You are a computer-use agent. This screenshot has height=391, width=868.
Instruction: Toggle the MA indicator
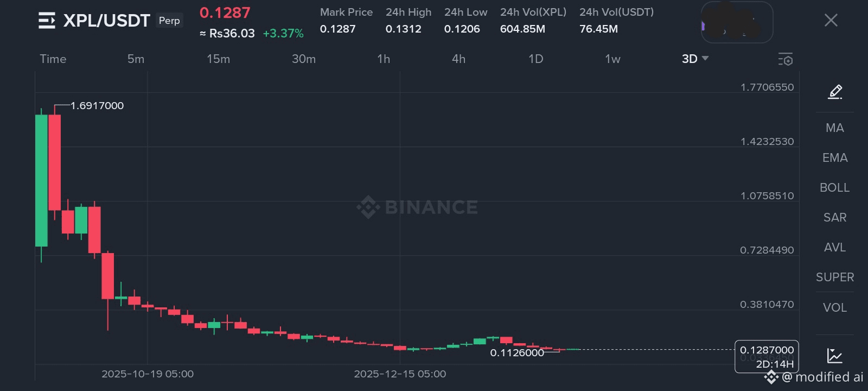(834, 128)
